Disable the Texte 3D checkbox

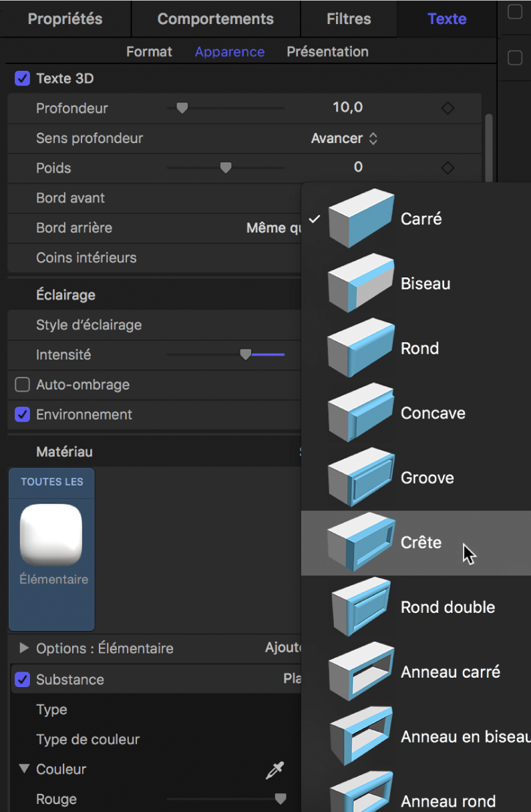click(x=22, y=78)
